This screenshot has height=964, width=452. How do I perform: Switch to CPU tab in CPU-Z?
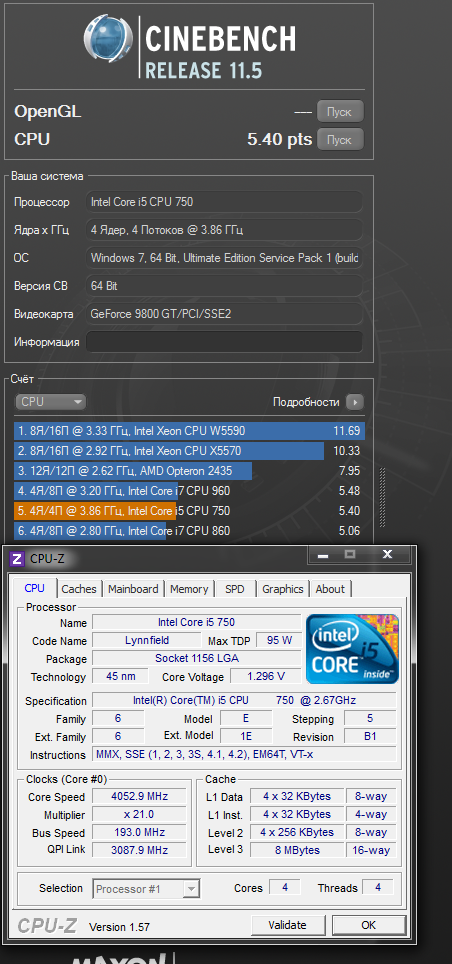pos(34,588)
